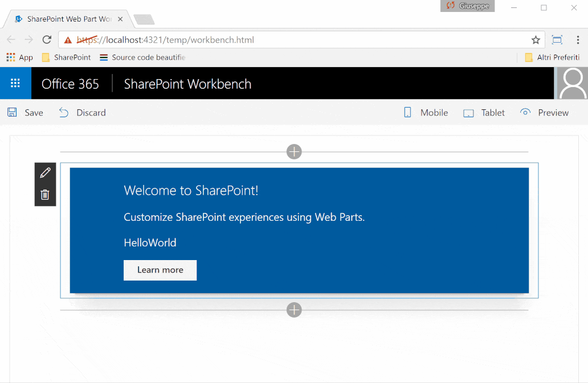Go back with the browser back arrow
The width and height of the screenshot is (588, 383).
point(11,40)
